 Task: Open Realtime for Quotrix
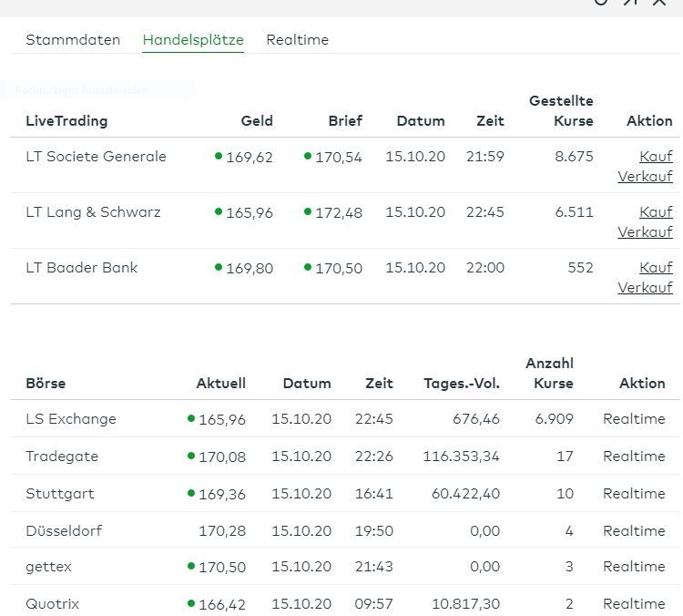point(634,604)
